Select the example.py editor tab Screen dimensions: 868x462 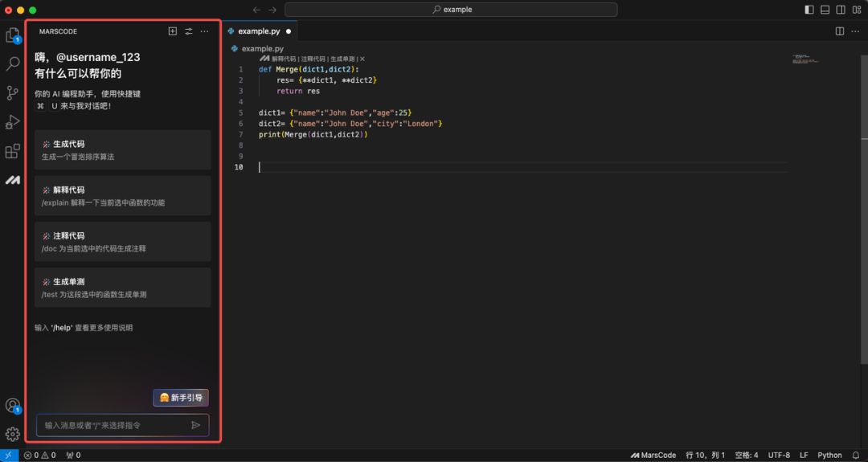tap(259, 31)
